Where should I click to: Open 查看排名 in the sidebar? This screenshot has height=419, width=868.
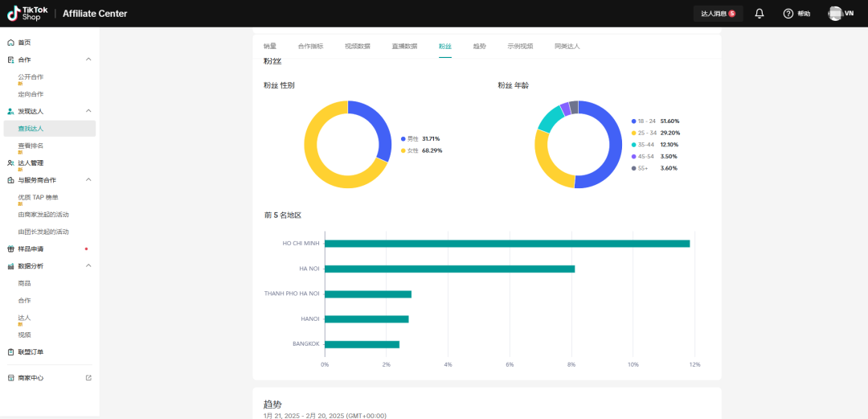(x=31, y=146)
